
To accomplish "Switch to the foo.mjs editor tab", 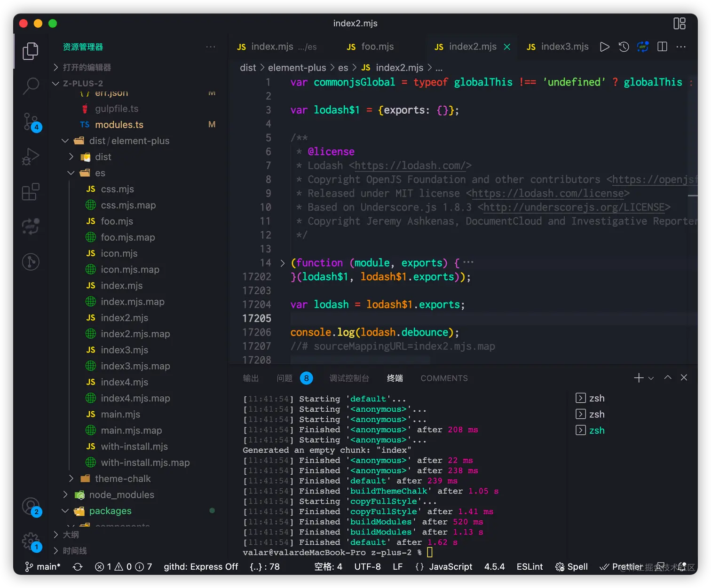I will pos(371,47).
